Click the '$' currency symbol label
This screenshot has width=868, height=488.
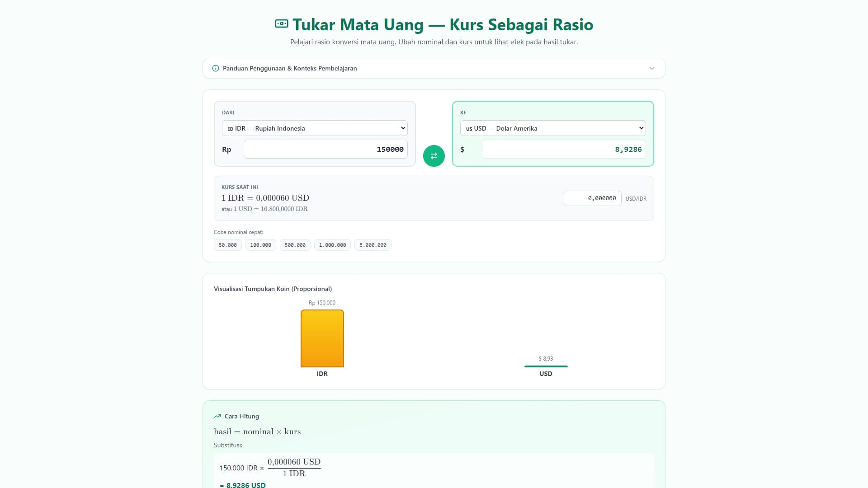click(x=462, y=150)
